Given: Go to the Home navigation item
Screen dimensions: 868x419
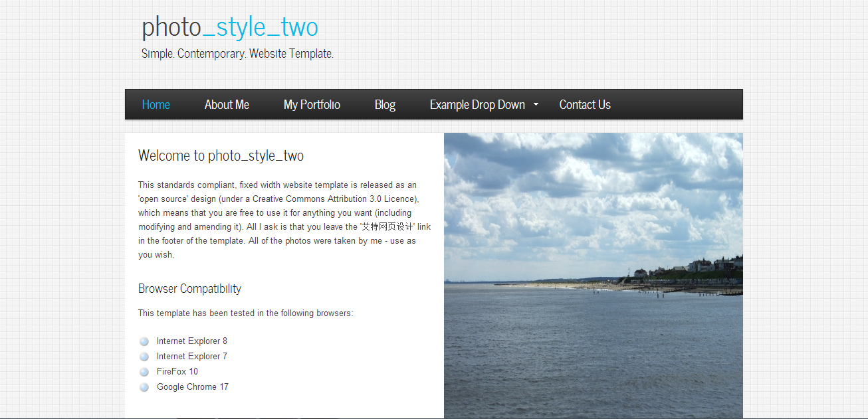Looking at the screenshot, I should 156,105.
